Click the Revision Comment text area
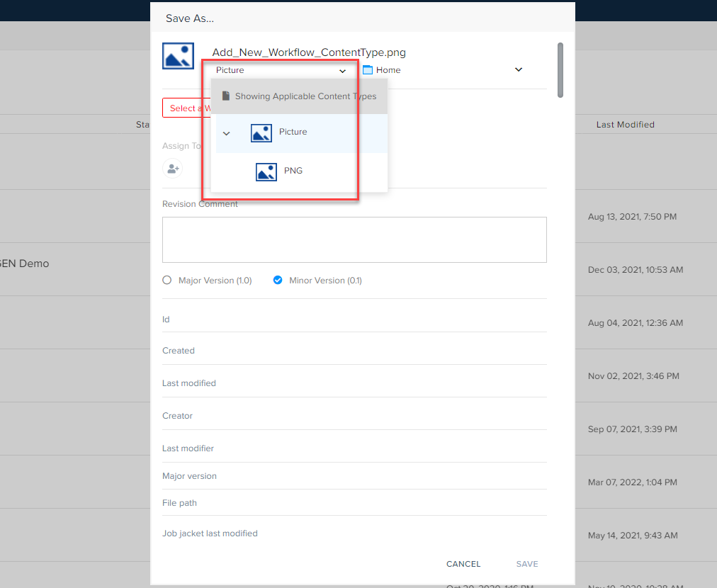 pos(354,239)
